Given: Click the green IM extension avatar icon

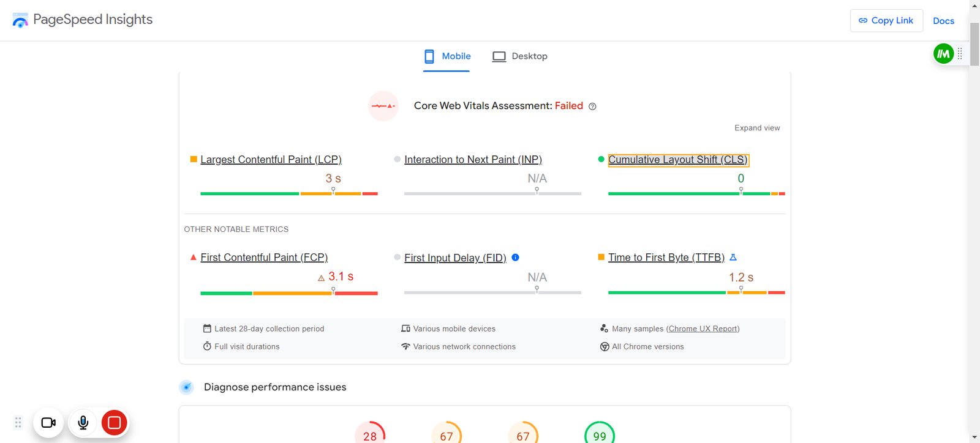Looking at the screenshot, I should pos(943,54).
